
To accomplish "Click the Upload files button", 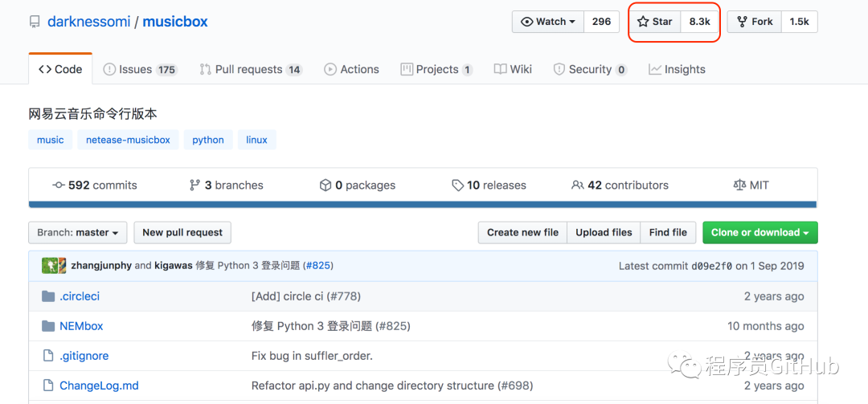I will (604, 232).
